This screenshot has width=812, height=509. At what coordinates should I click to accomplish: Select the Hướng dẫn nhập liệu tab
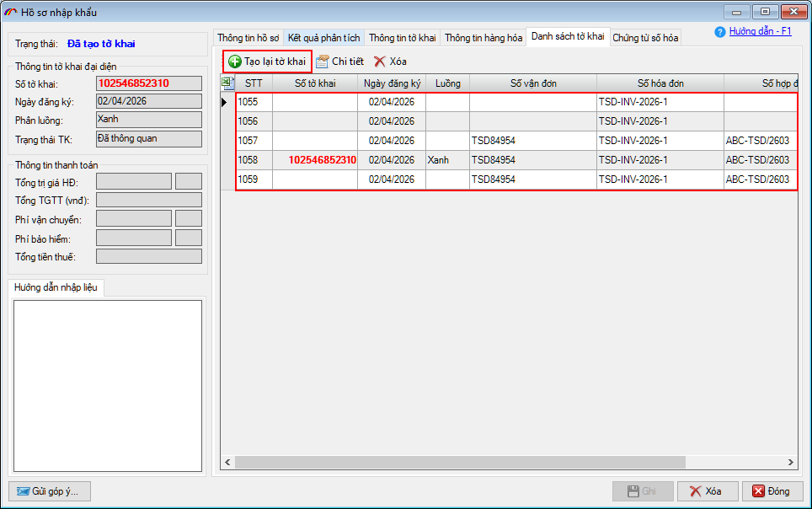[56, 287]
